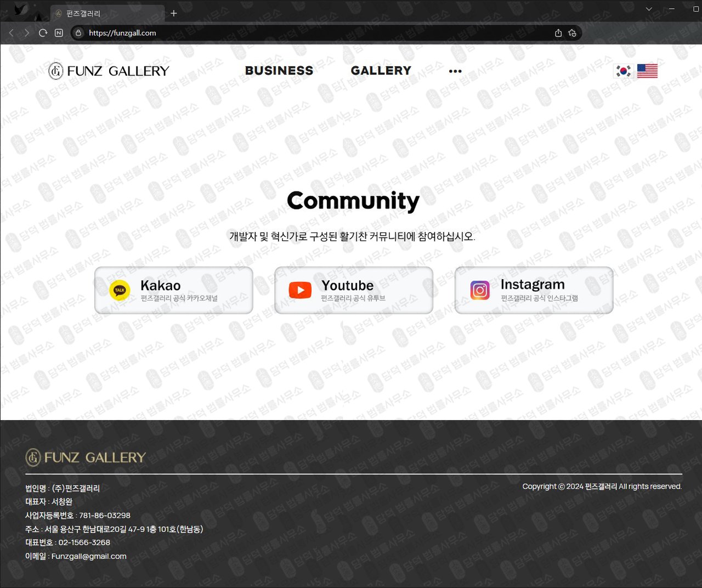The image size is (702, 588).
Task: Click the star icon in the address bar
Action: pyautogui.click(x=573, y=33)
